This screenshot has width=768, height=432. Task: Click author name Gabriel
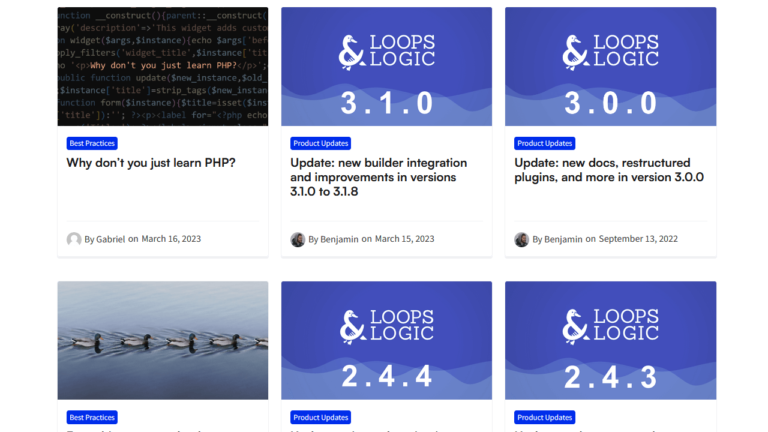pos(110,239)
